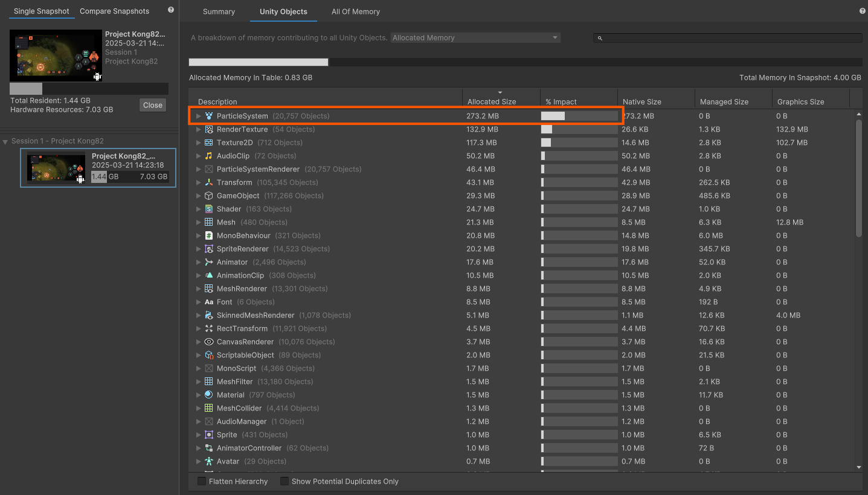
Task: Click the ParticleSystem type icon
Action: pos(209,116)
